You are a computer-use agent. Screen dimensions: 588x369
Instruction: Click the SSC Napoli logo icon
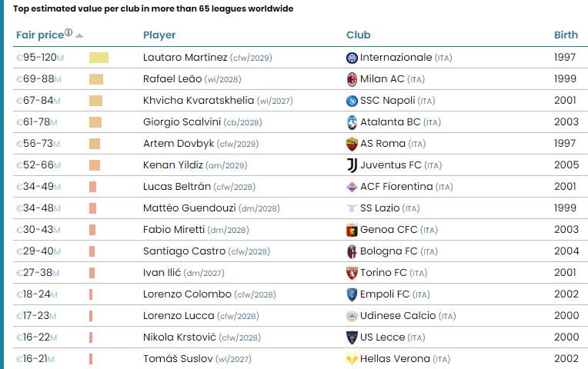click(352, 101)
